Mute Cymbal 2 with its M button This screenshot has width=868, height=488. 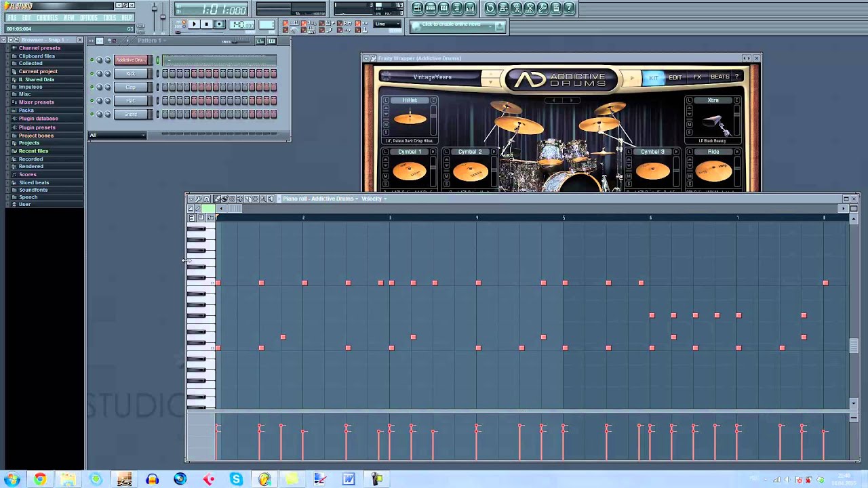point(447,176)
